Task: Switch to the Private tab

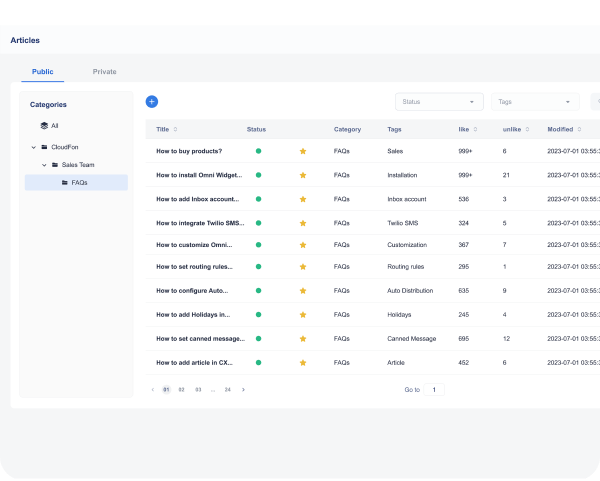Action: point(104,72)
